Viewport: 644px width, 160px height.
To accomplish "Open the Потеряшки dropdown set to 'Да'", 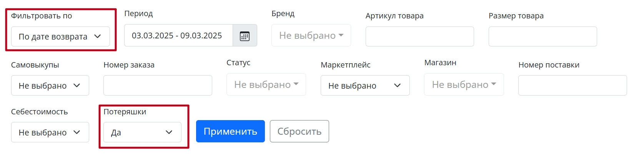I will click(x=142, y=132).
